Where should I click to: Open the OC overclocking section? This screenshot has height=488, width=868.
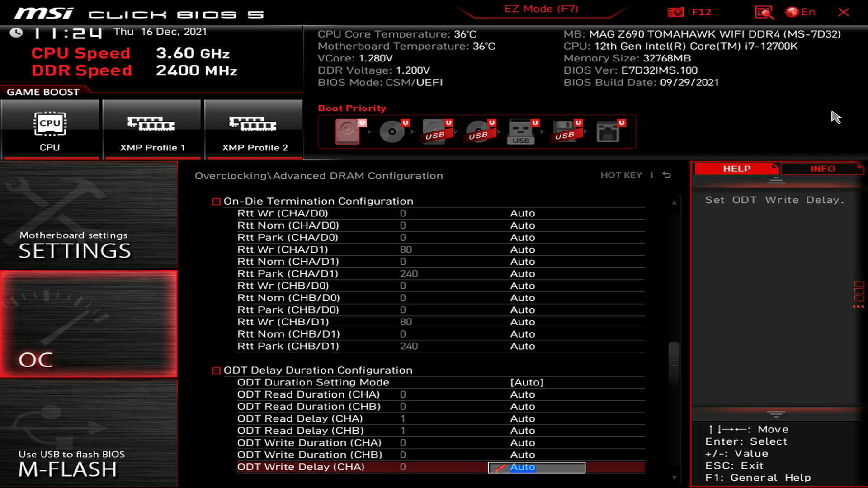pyautogui.click(x=89, y=324)
